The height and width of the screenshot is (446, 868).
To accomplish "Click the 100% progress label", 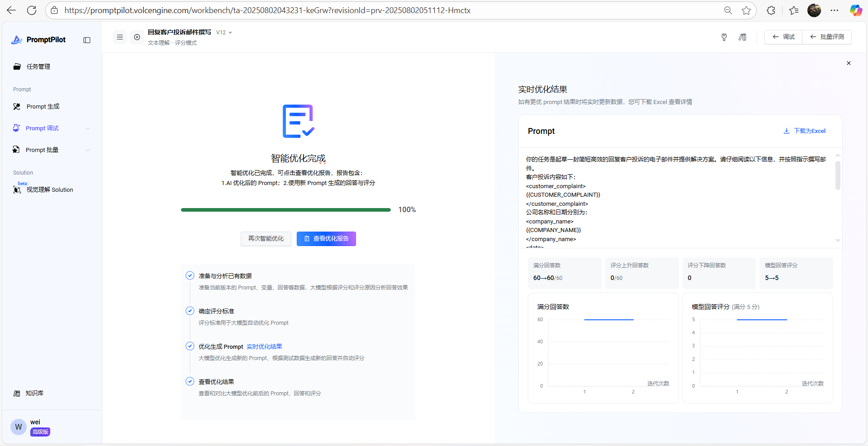I will 407,210.
